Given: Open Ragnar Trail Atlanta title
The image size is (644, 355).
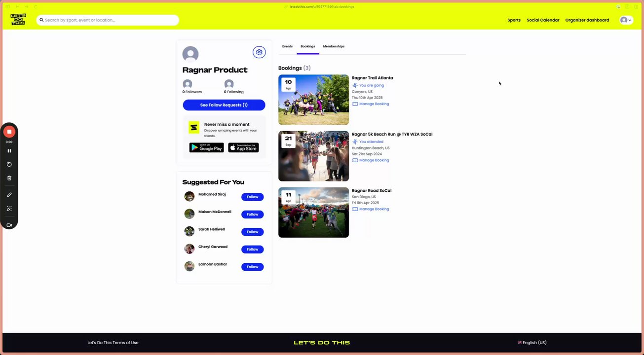Looking at the screenshot, I should [372, 78].
